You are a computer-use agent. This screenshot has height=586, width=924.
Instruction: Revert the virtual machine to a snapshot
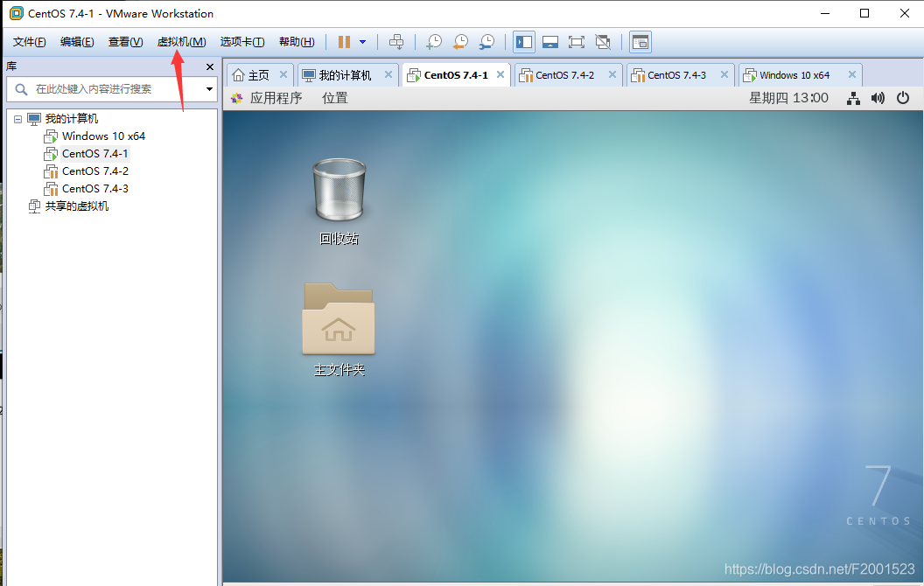click(460, 42)
